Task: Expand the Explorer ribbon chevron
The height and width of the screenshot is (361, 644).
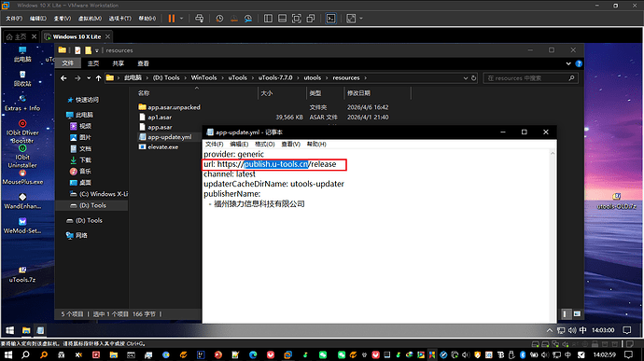Action: (568, 63)
